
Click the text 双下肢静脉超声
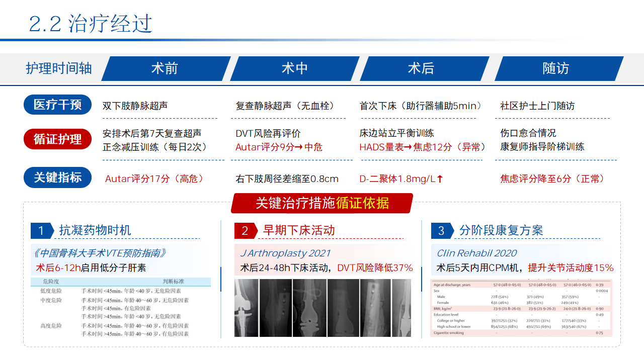coord(135,106)
